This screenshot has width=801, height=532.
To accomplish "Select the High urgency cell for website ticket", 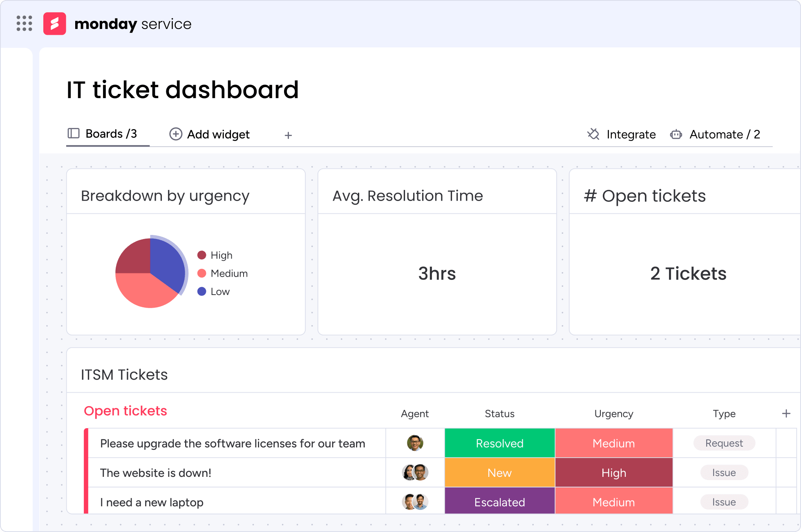I will pyautogui.click(x=613, y=473).
